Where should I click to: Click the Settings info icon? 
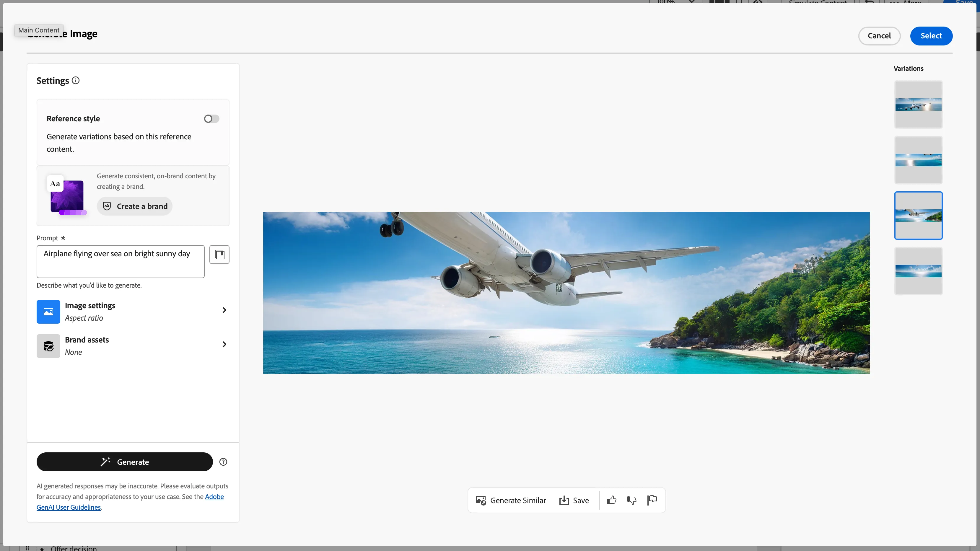tap(76, 80)
